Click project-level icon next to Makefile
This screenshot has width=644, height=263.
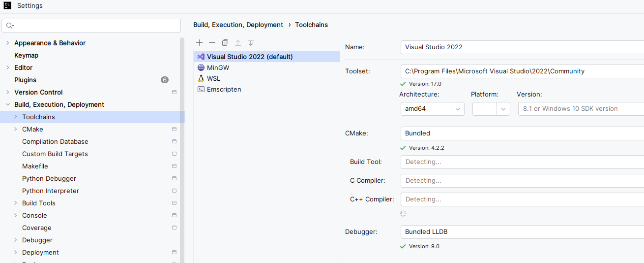[x=174, y=166]
